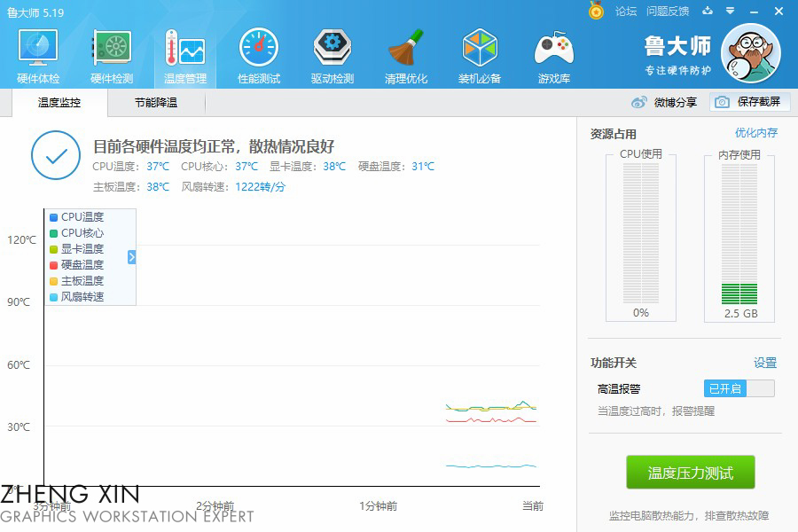Image resolution: width=798 pixels, height=532 pixels.
Task: Click the Weibo logo icon
Action: (x=639, y=102)
